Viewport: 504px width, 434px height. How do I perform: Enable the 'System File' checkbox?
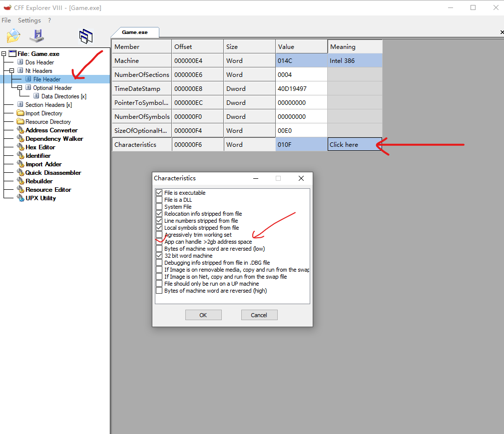coord(159,207)
